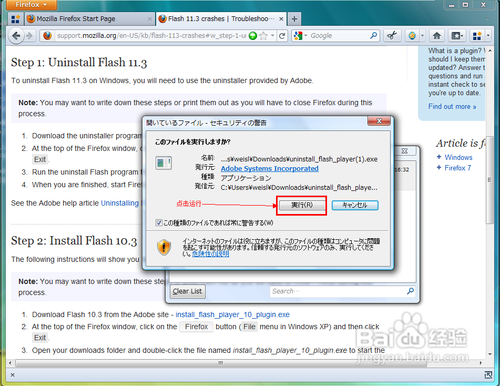Click the page scrollbar down arrow
This screenshot has height=386, width=500.
[490, 354]
